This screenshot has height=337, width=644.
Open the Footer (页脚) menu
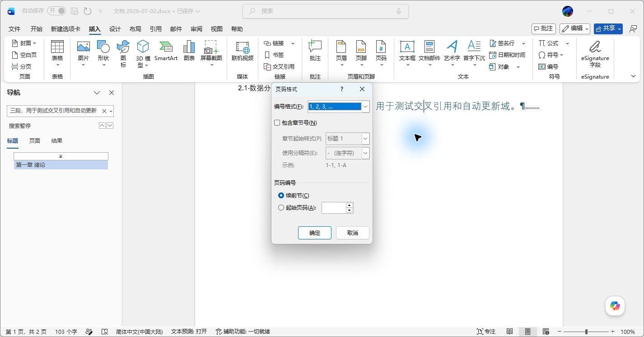[x=361, y=53]
